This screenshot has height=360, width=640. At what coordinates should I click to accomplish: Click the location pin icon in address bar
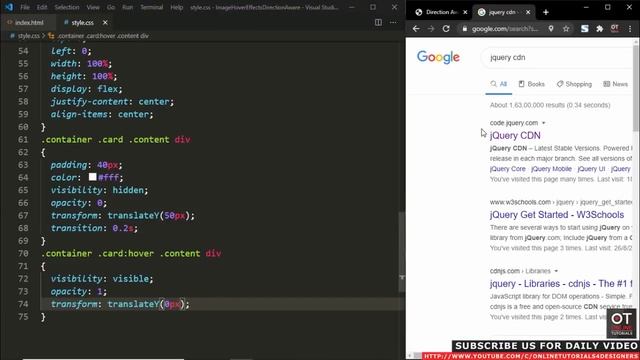click(x=551, y=29)
